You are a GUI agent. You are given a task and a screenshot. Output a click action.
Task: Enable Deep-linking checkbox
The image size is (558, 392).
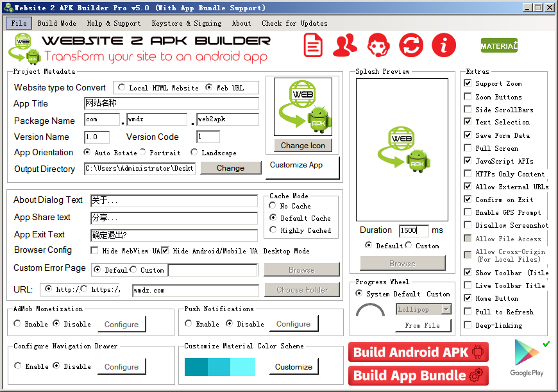(468, 325)
